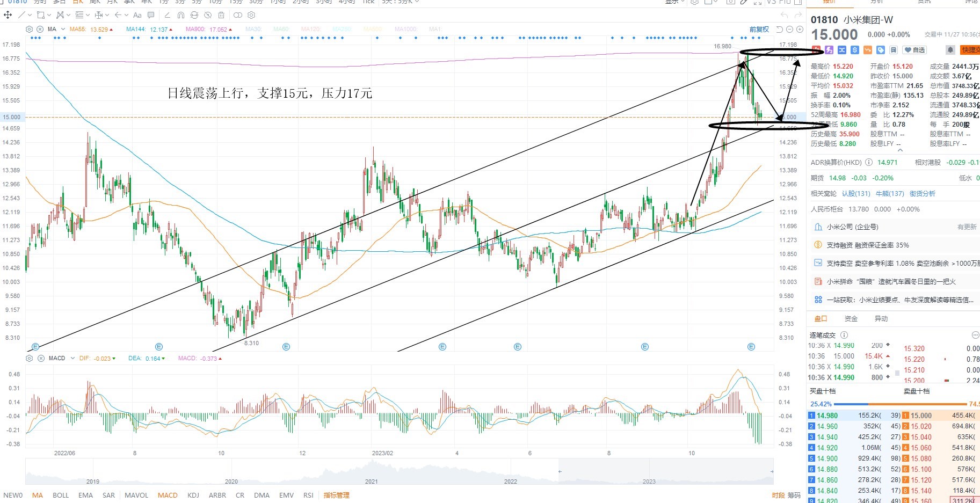Screen dimensions: 980x503
Task: Select the Fibonacci levels drawing tool
Action: (79, 15)
